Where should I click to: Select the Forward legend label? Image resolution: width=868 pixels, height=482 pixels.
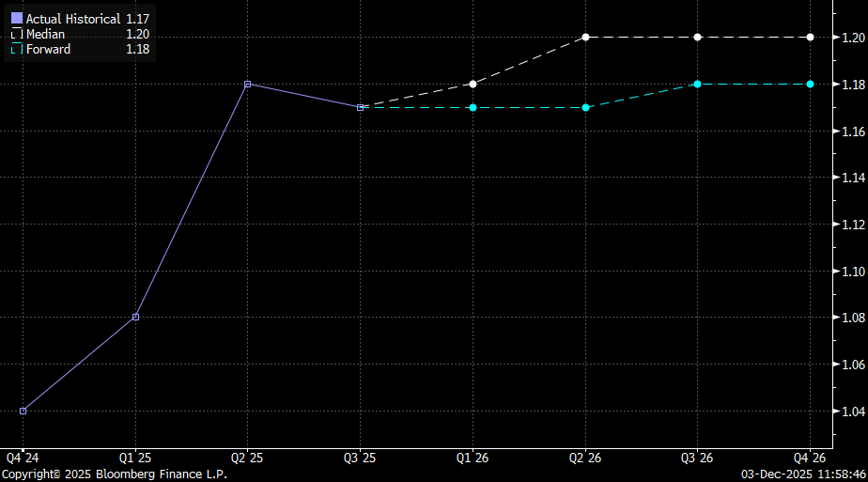tap(48, 49)
